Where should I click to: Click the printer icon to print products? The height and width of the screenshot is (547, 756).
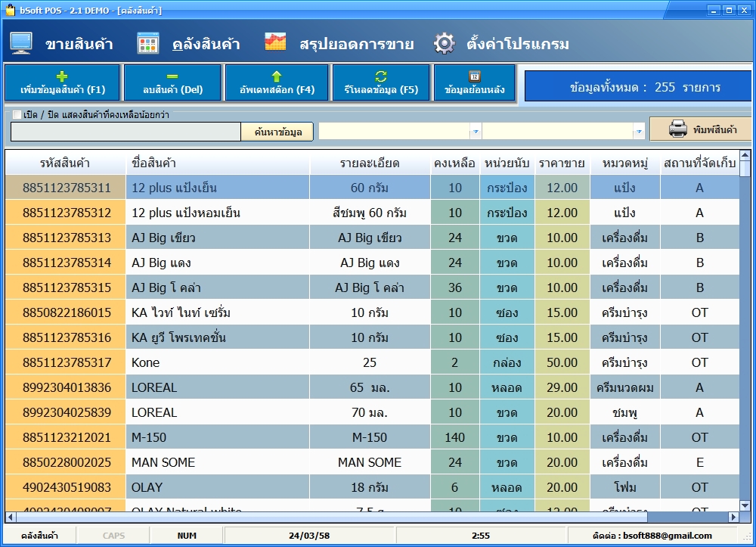(677, 129)
